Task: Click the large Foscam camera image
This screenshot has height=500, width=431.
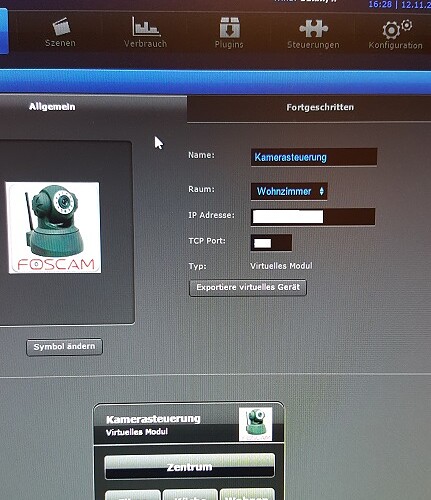Action: click(x=54, y=228)
